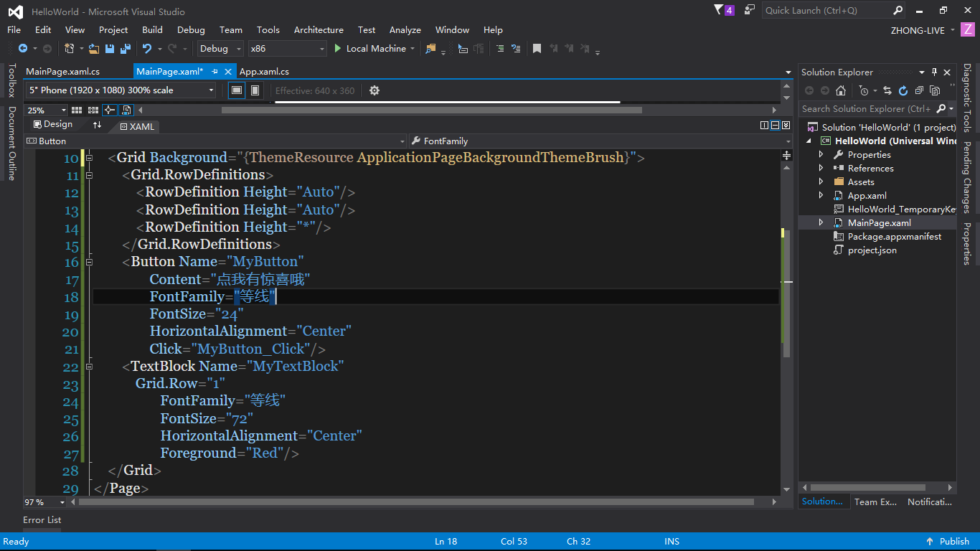The image size is (980, 551).
Task: Click the Swap Panes arrows icon
Action: pos(98,125)
